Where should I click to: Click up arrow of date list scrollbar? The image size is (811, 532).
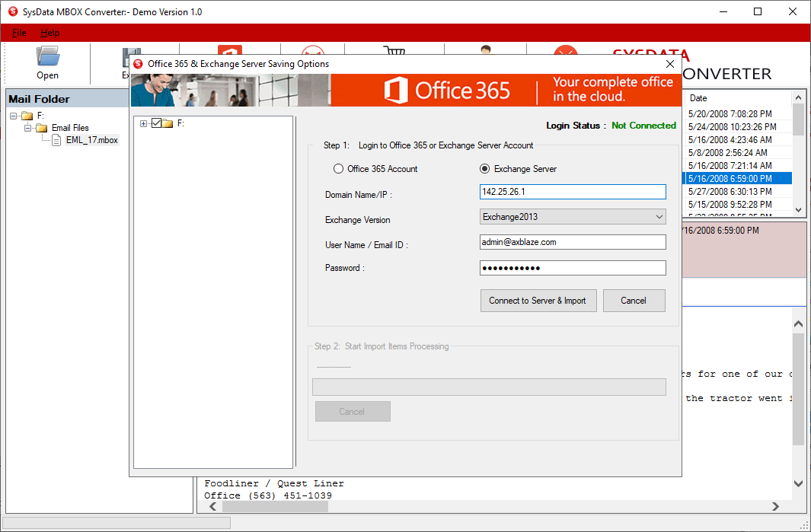[x=798, y=97]
